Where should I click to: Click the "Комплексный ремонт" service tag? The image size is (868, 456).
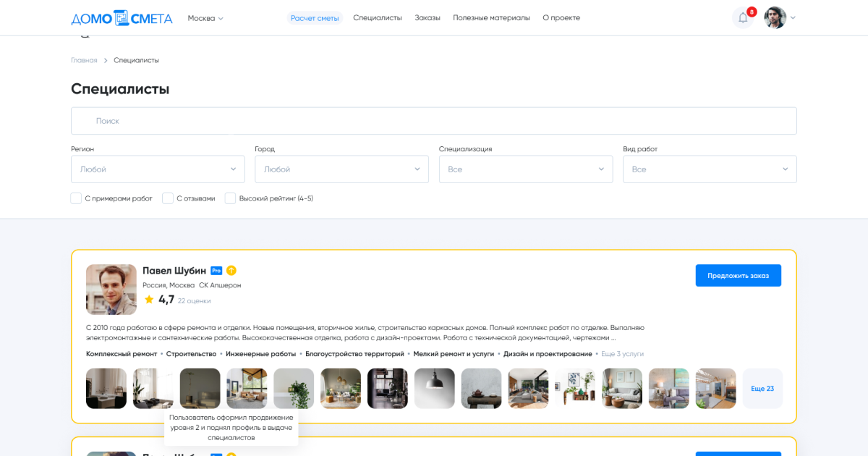[122, 354]
